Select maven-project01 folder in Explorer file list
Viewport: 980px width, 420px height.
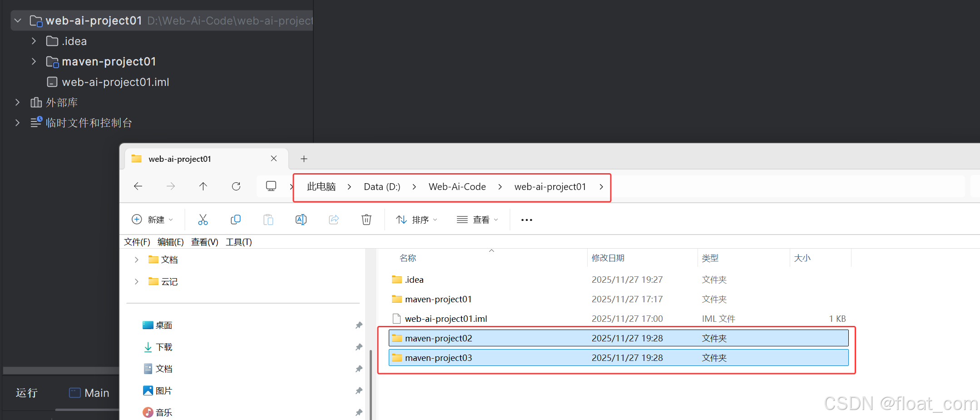[619, 299]
